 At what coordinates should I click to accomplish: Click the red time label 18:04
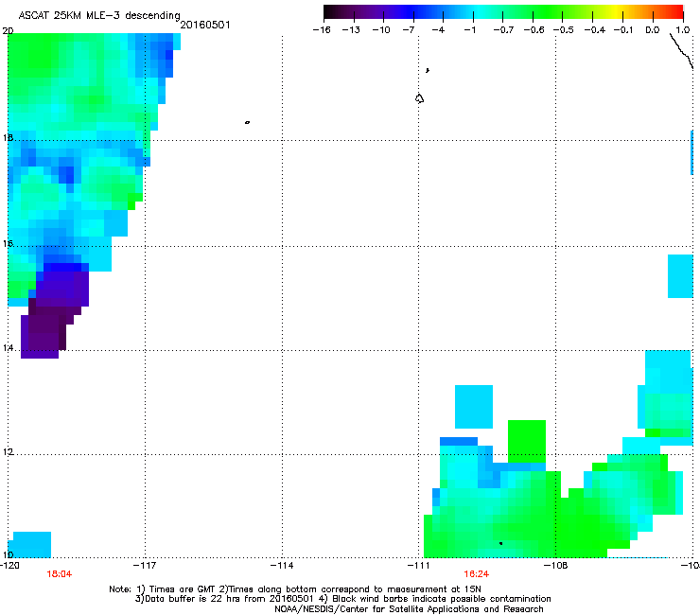click(x=60, y=574)
